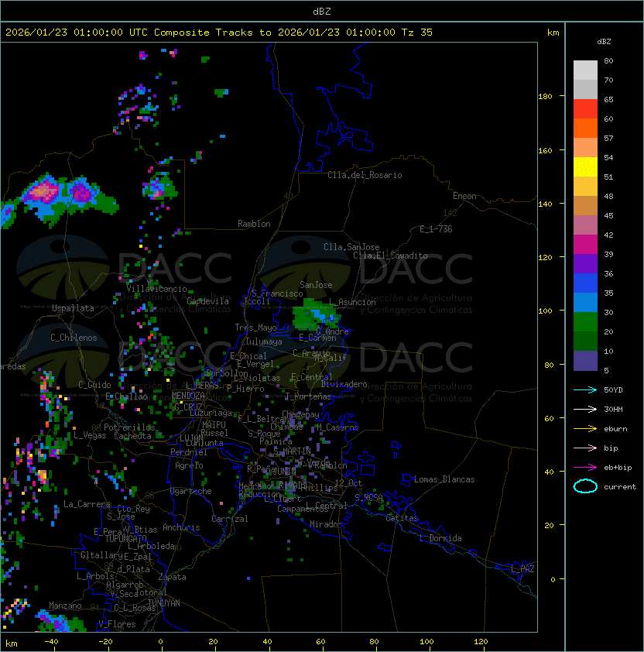Pick the gold 48-51 dBZ swatch
The height and width of the screenshot is (652, 644).
click(585, 187)
